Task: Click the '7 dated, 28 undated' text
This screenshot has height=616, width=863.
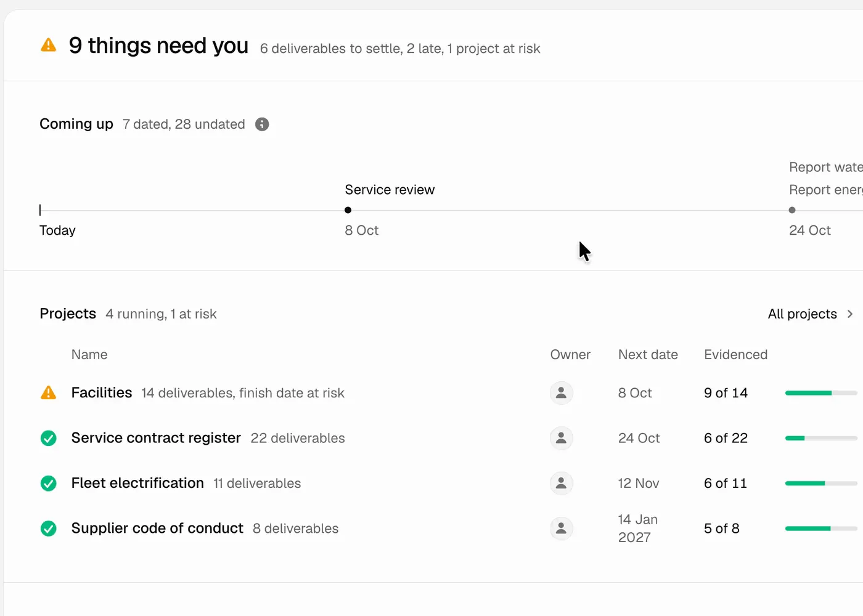Action: [x=184, y=124]
